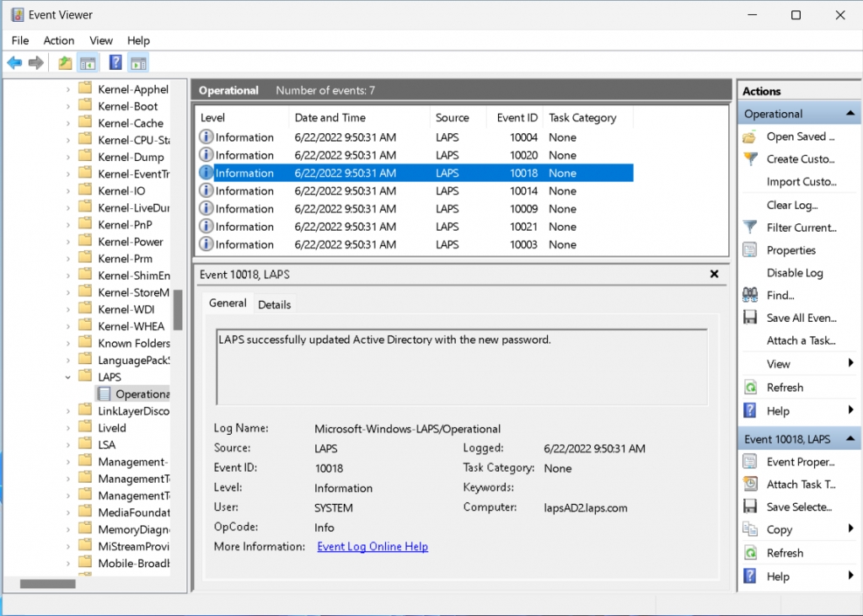863x616 pixels.
Task: Click the Event Log Online Help link
Action: [372, 547]
